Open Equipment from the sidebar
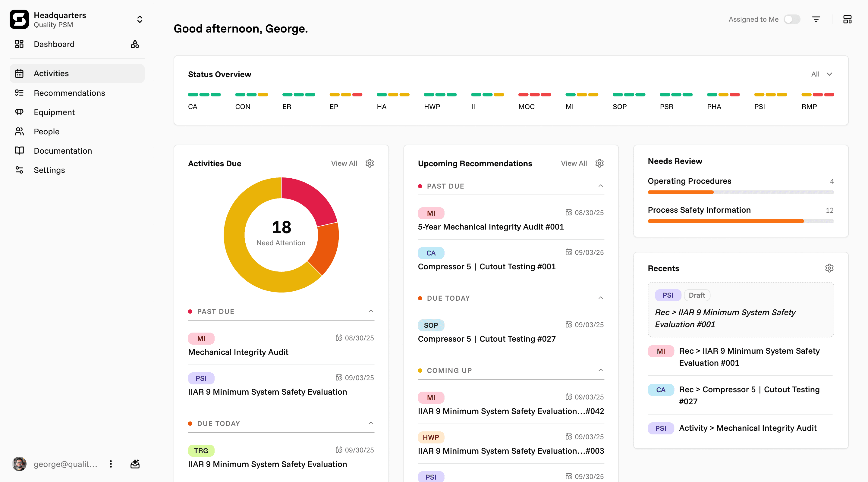Viewport: 868px width, 482px height. click(x=54, y=112)
